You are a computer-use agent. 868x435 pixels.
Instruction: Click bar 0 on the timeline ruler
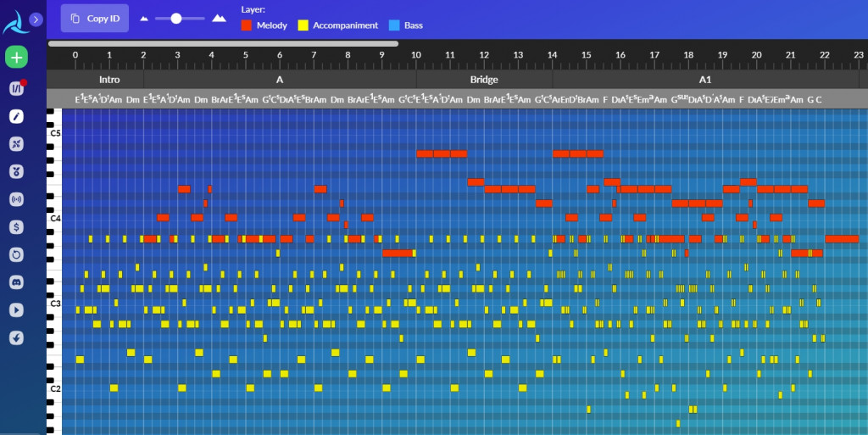[x=75, y=55]
